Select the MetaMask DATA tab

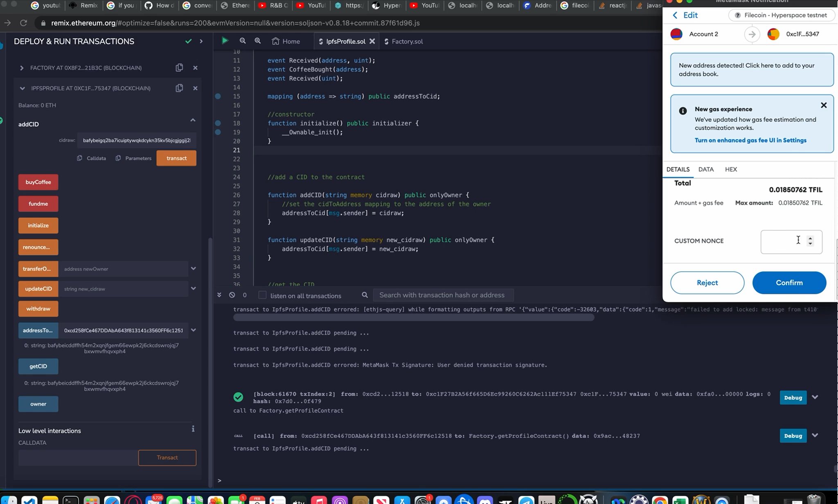pos(706,169)
